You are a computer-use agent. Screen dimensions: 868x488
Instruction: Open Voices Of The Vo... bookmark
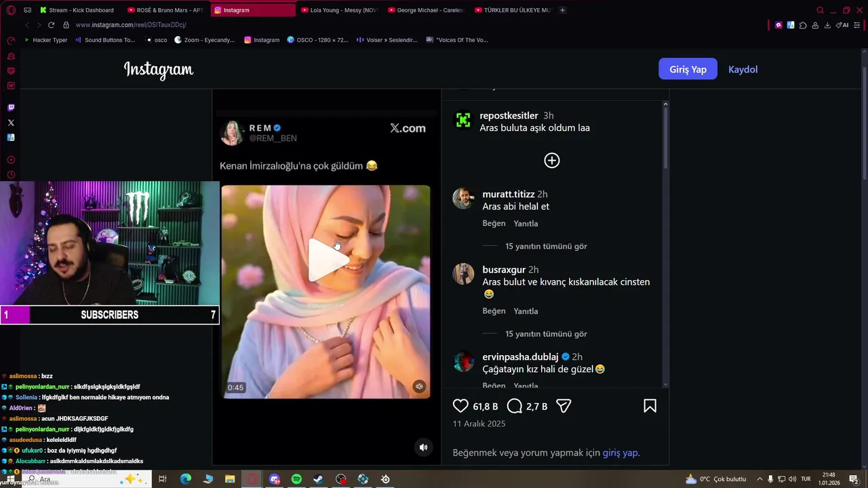tap(457, 40)
